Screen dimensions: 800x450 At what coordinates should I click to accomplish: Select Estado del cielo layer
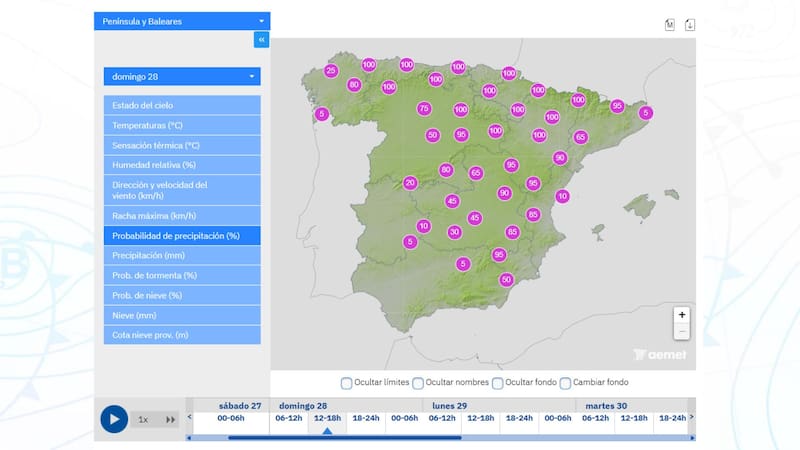182,105
